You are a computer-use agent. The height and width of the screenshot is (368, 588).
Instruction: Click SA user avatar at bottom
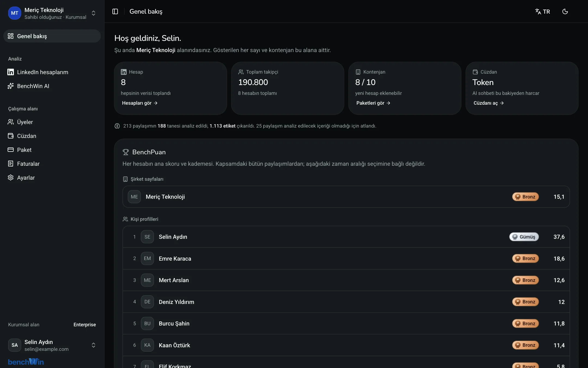[15, 345]
